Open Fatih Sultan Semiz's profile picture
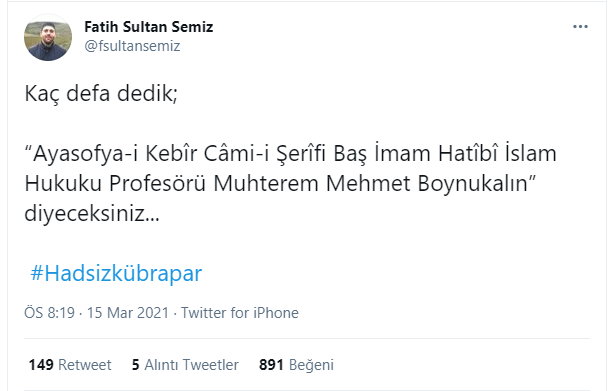This screenshot has width=616, height=391. point(48,37)
